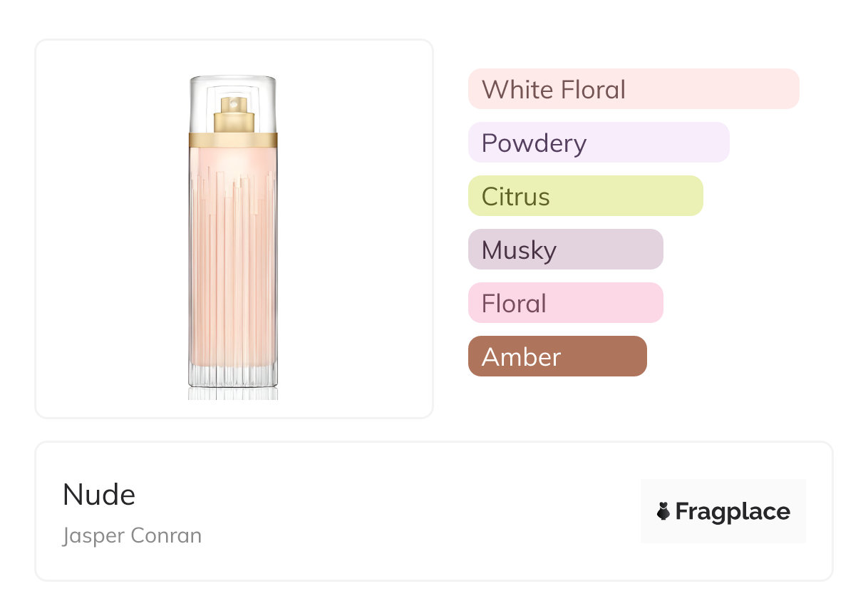Click the bottle's reflection beneath the base
Image resolution: width=868 pixels, height=616 pixels.
(233, 393)
